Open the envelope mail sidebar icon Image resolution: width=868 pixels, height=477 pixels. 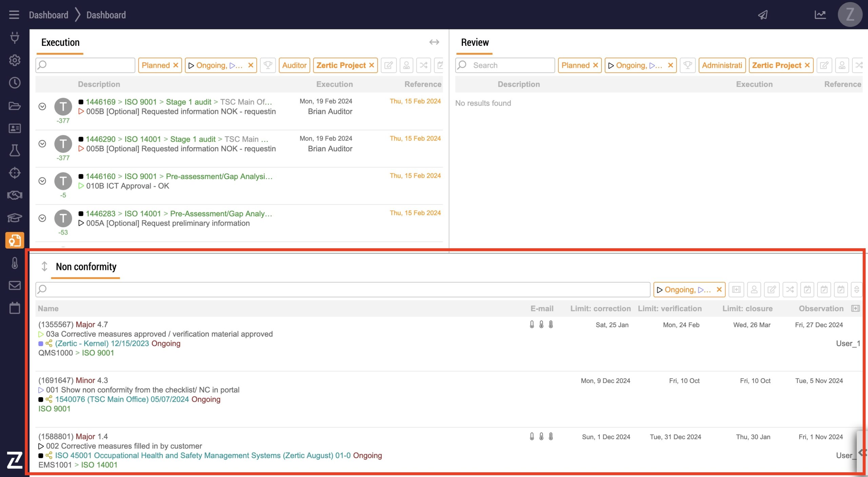pyautogui.click(x=15, y=285)
